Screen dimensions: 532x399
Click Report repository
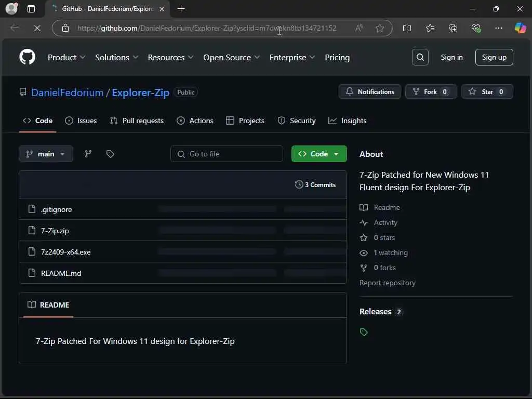388,283
